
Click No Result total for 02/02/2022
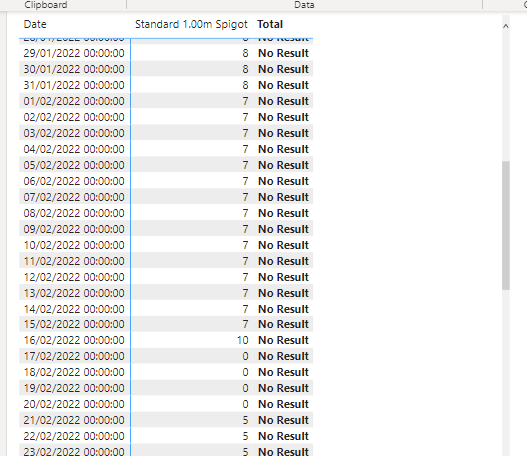283,117
